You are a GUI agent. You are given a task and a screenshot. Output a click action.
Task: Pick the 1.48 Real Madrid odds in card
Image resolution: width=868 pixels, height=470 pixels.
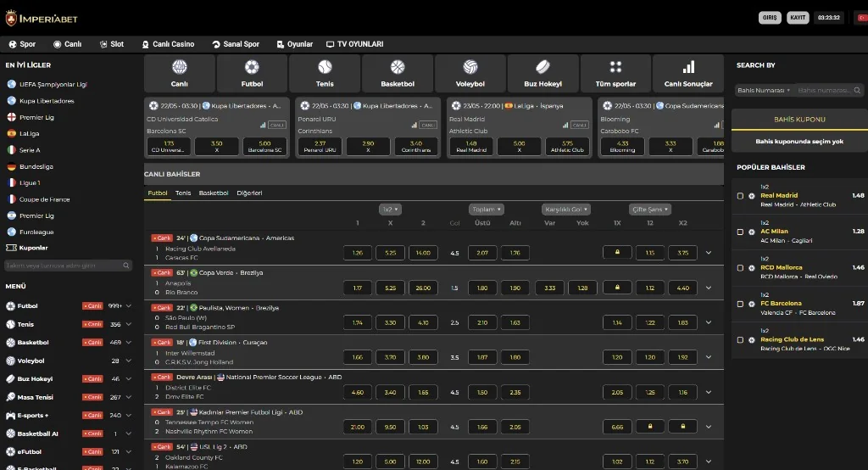coord(471,146)
